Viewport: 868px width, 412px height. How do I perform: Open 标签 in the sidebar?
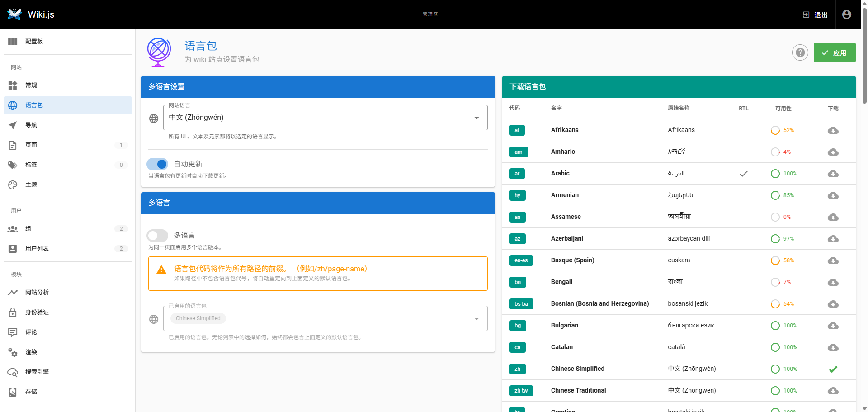(68, 165)
